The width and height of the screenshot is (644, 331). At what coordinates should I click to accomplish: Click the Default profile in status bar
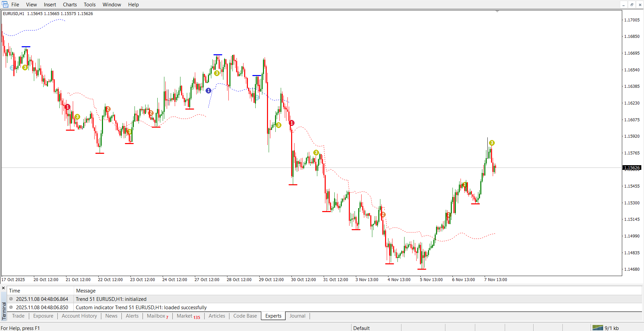361,328
